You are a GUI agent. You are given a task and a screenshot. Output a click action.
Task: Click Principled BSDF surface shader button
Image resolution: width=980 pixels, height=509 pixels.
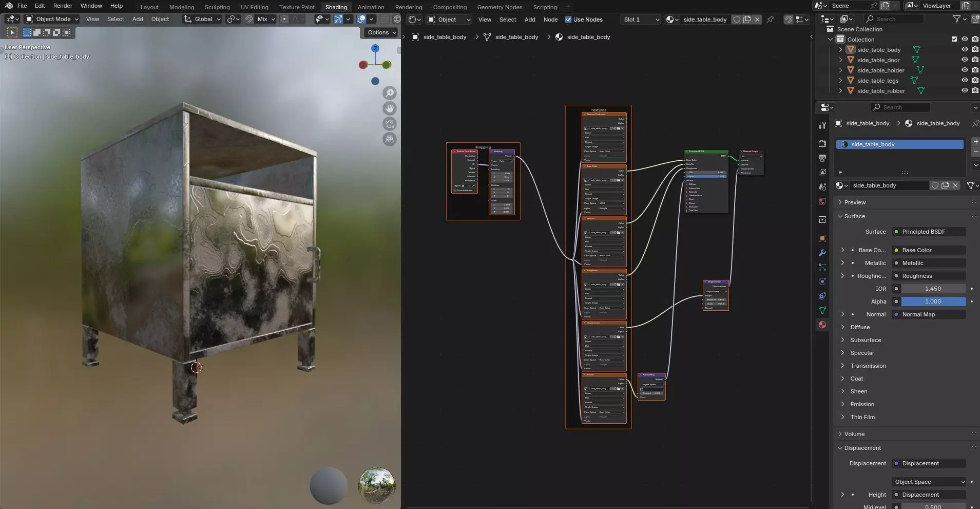coord(929,232)
